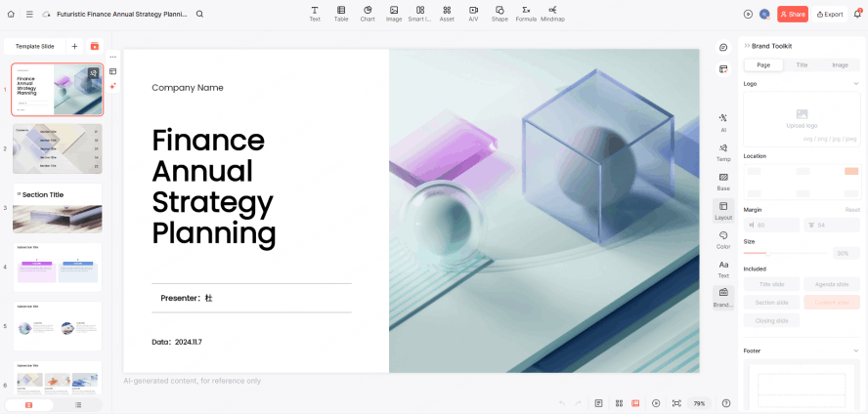The image size is (868, 414).
Task: Open the user avatar menu
Action: tap(764, 15)
